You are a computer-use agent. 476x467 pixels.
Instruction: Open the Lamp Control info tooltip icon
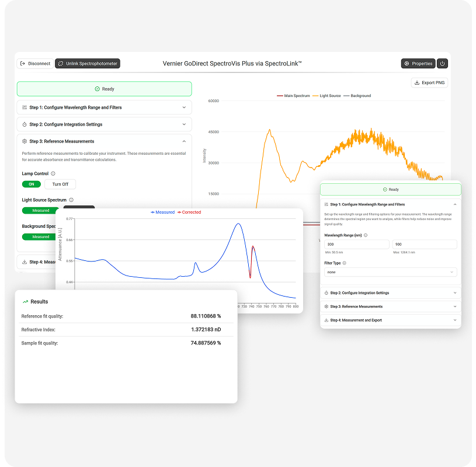pyautogui.click(x=54, y=173)
